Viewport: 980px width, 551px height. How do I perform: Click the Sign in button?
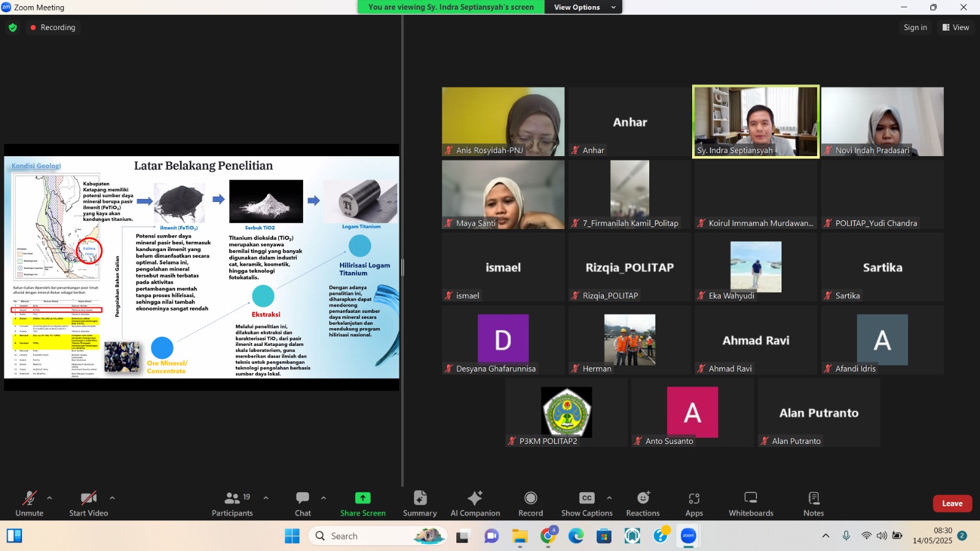point(915,28)
